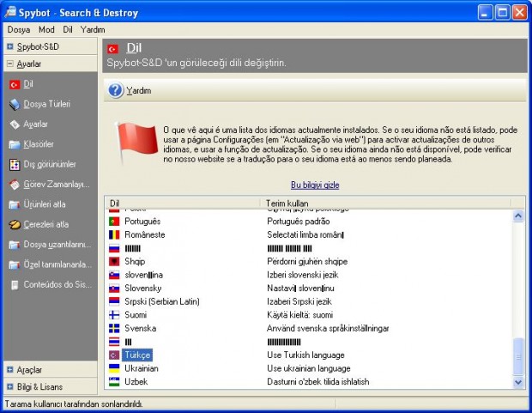
Task: Click the Russian flag in language list
Action: pos(114,248)
